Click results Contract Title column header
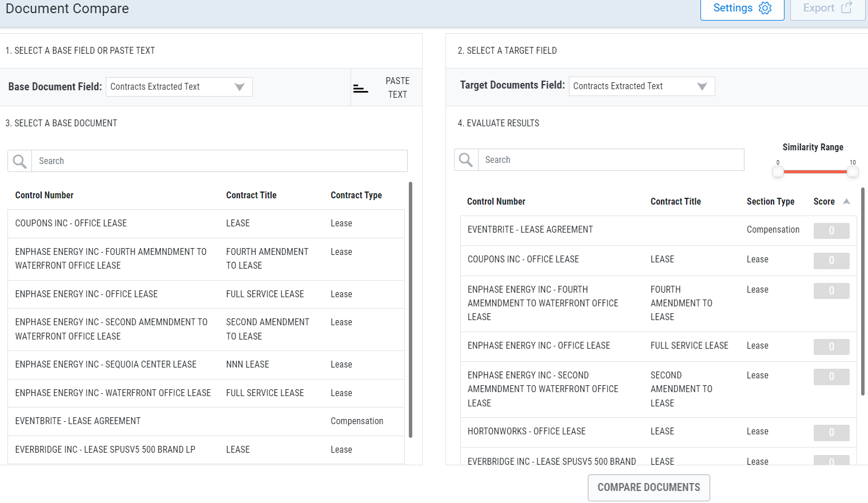Screen dimensions: 868x503 point(675,202)
